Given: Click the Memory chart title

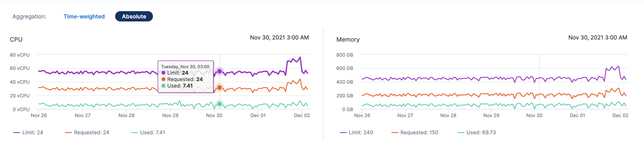Looking at the screenshot, I should 348,39.
